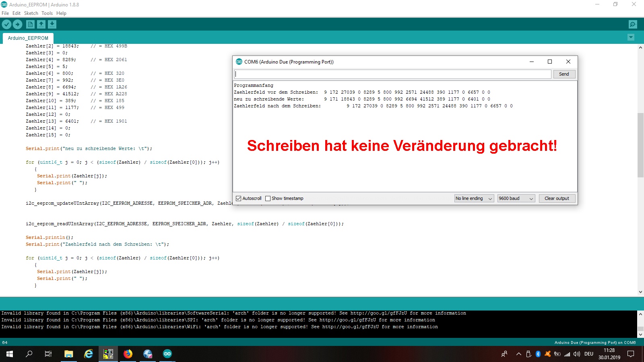The height and width of the screenshot is (362, 644).
Task: Open the Help menu
Action: (x=61, y=13)
